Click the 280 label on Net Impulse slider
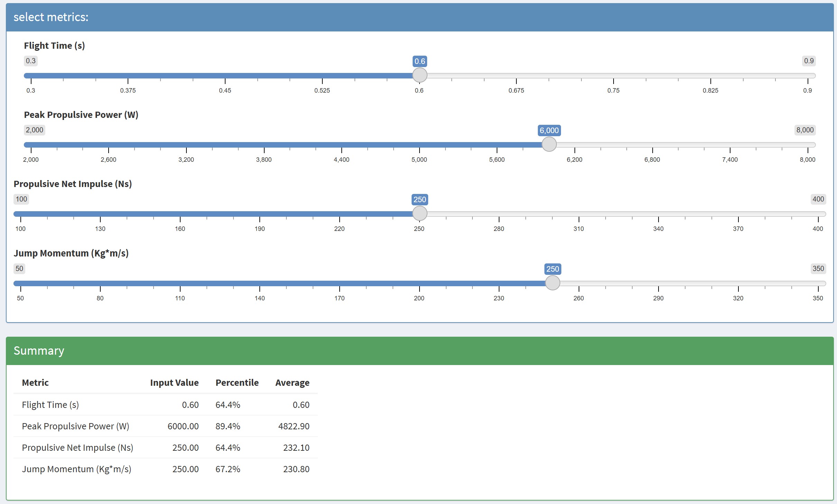Viewport: 837px width, 504px height. (x=499, y=229)
